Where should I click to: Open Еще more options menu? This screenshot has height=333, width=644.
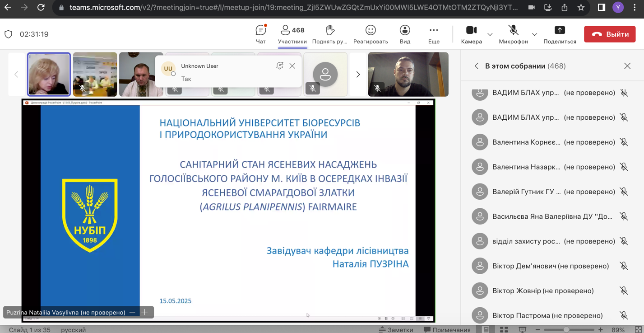click(434, 34)
